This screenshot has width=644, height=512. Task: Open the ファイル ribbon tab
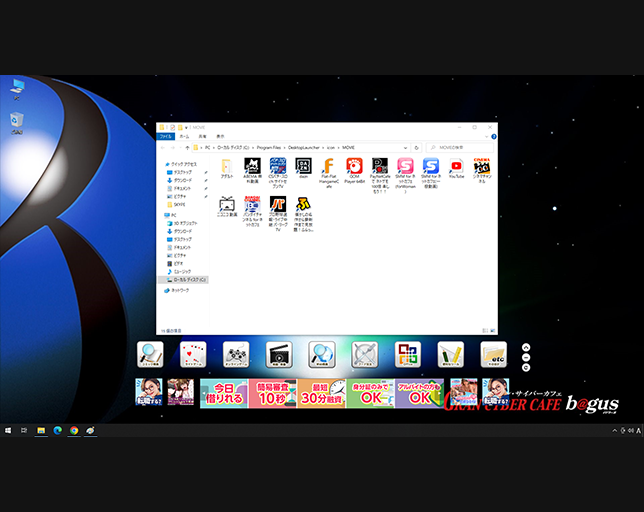pyautogui.click(x=166, y=136)
